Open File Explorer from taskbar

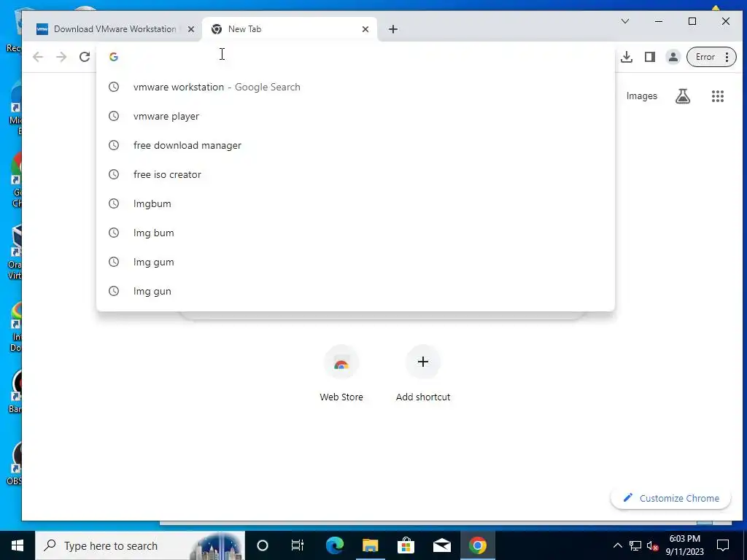pyautogui.click(x=370, y=545)
